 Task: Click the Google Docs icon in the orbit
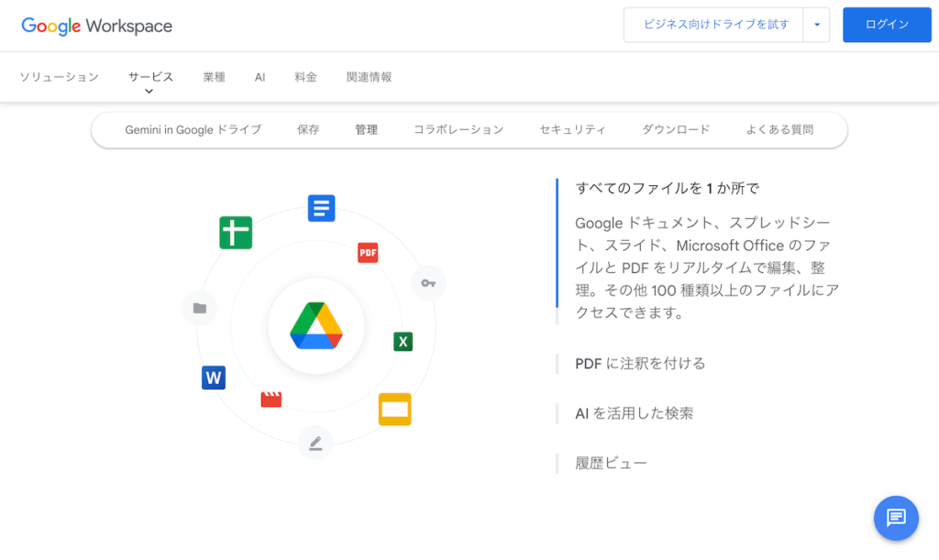[322, 208]
